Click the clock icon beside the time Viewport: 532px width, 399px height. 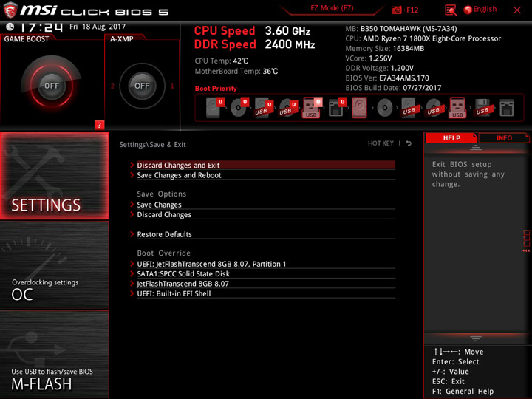(x=10, y=27)
